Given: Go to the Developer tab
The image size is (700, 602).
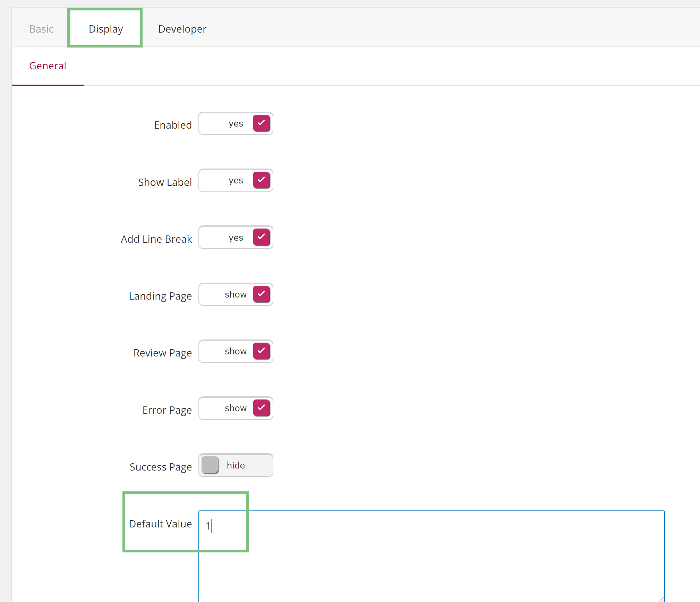Looking at the screenshot, I should 182,29.
